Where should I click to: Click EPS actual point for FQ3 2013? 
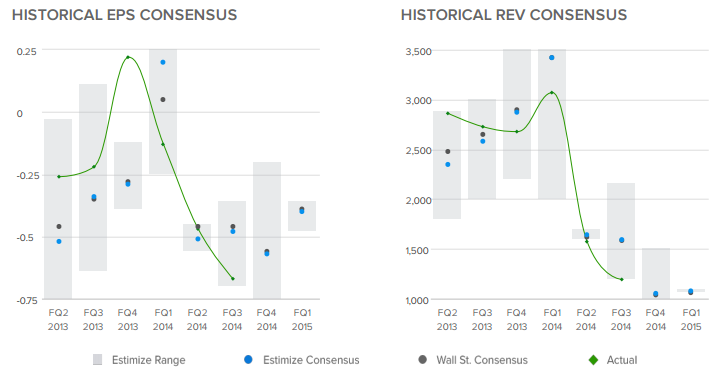tap(94, 166)
